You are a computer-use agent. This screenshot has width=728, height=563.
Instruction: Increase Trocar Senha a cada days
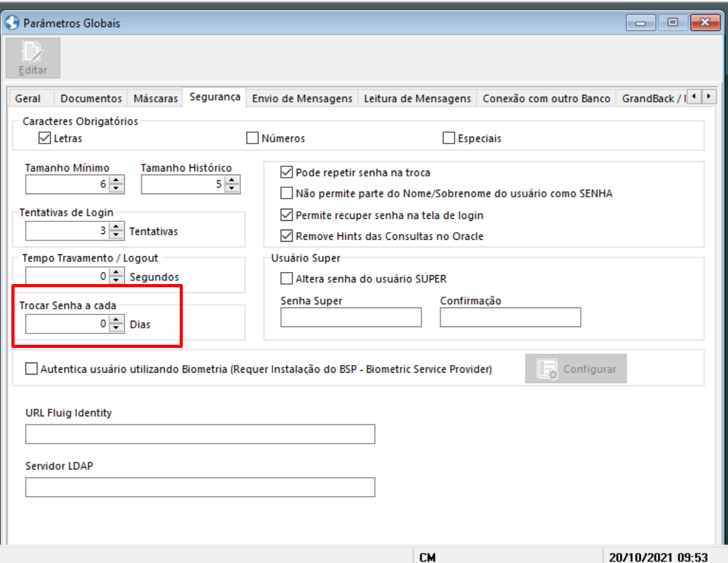tap(116, 319)
